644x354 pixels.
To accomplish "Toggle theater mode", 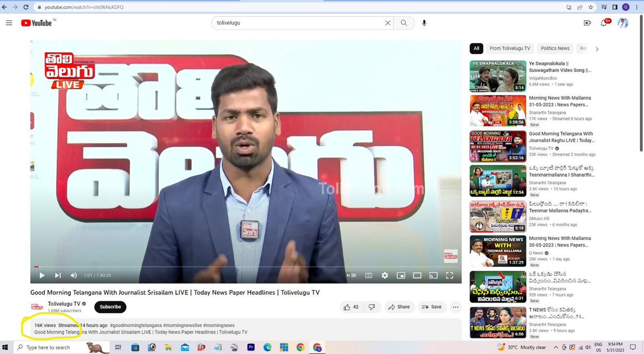I will [x=417, y=276].
